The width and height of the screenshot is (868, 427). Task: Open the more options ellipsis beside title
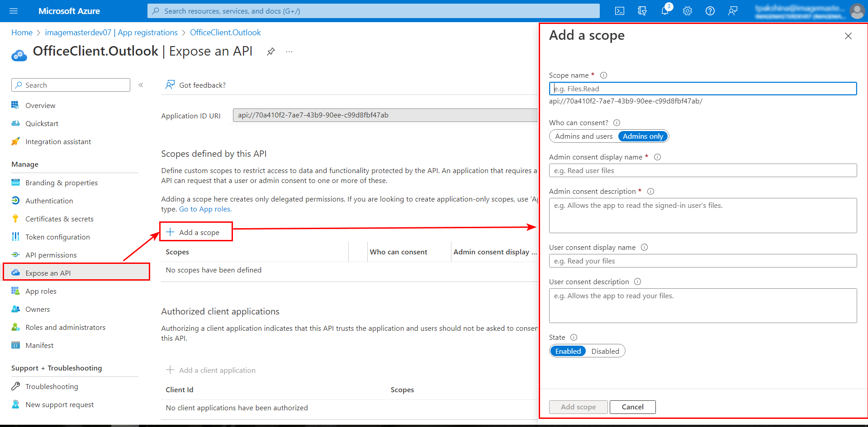click(x=289, y=52)
